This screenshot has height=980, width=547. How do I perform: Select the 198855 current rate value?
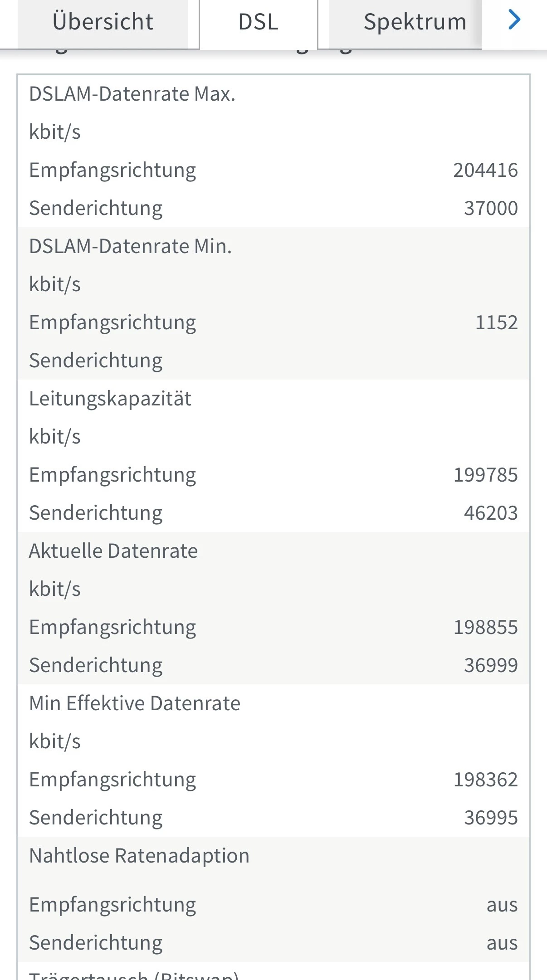(485, 627)
